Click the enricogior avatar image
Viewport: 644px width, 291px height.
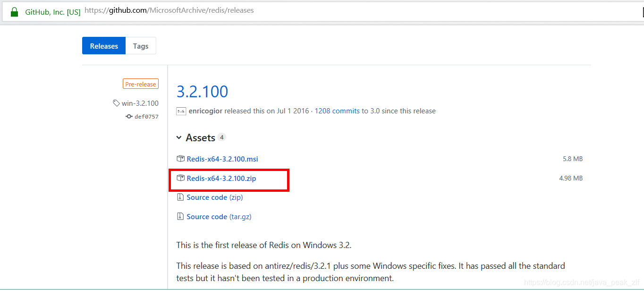pyautogui.click(x=181, y=111)
